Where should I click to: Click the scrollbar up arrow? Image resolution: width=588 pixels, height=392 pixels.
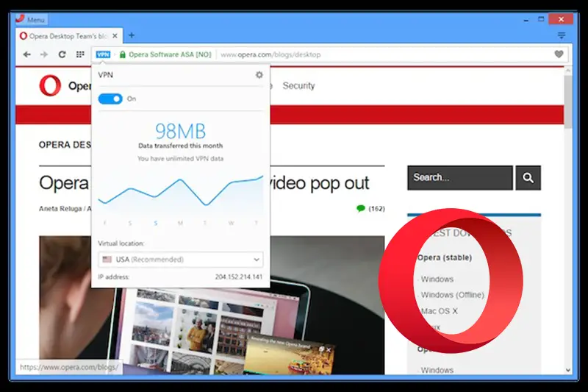point(568,71)
